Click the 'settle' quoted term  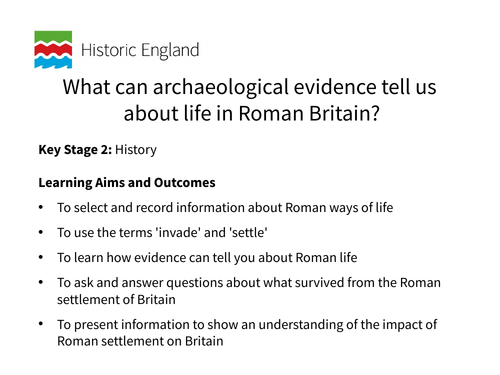pyautogui.click(x=248, y=232)
